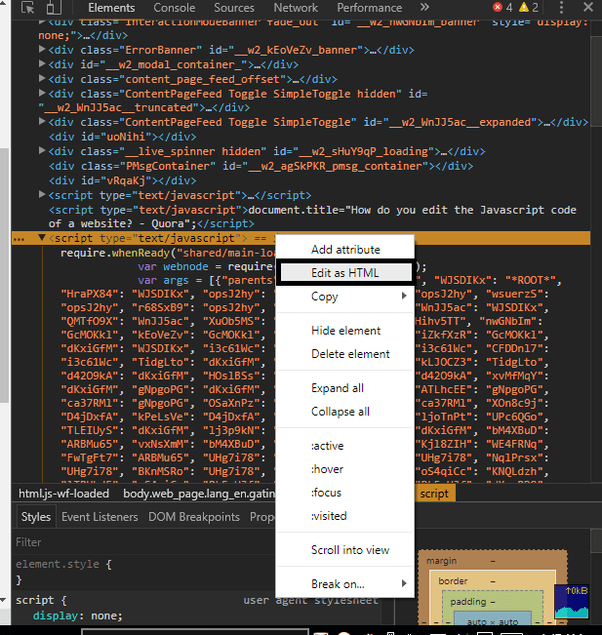The image size is (602, 635).
Task: Expand the hidden ContentPageFeed truncated div
Action: tap(42, 93)
